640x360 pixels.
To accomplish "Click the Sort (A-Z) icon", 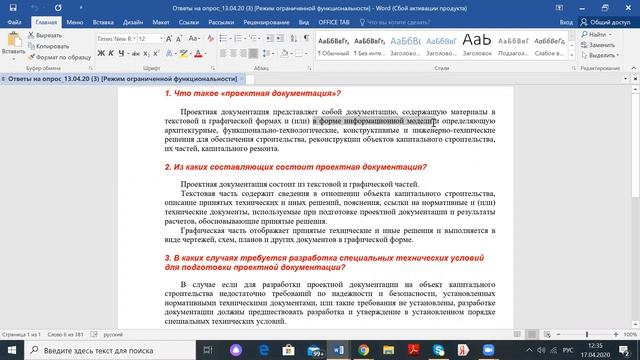I will (x=294, y=39).
